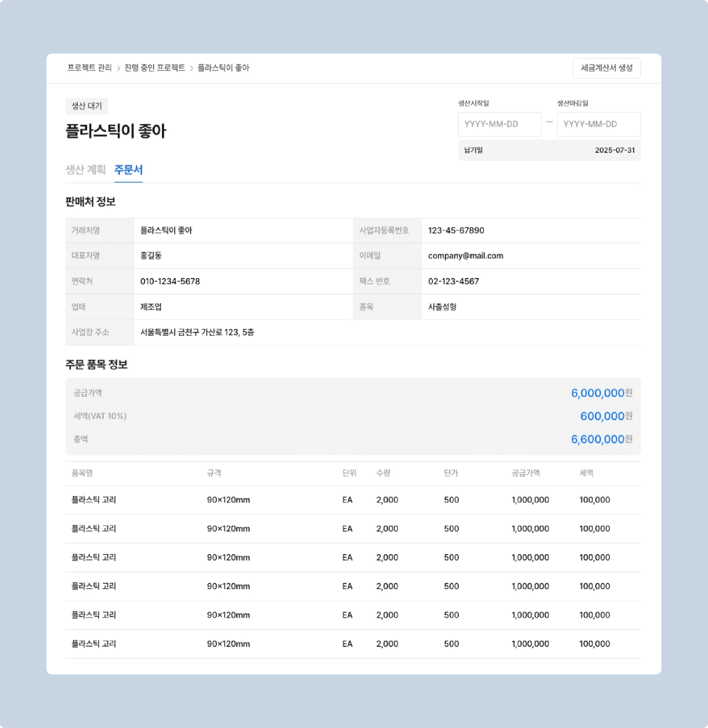Click the 납기일 2025-07-31 field
Viewport: 708px width, 728px height.
[549, 150]
